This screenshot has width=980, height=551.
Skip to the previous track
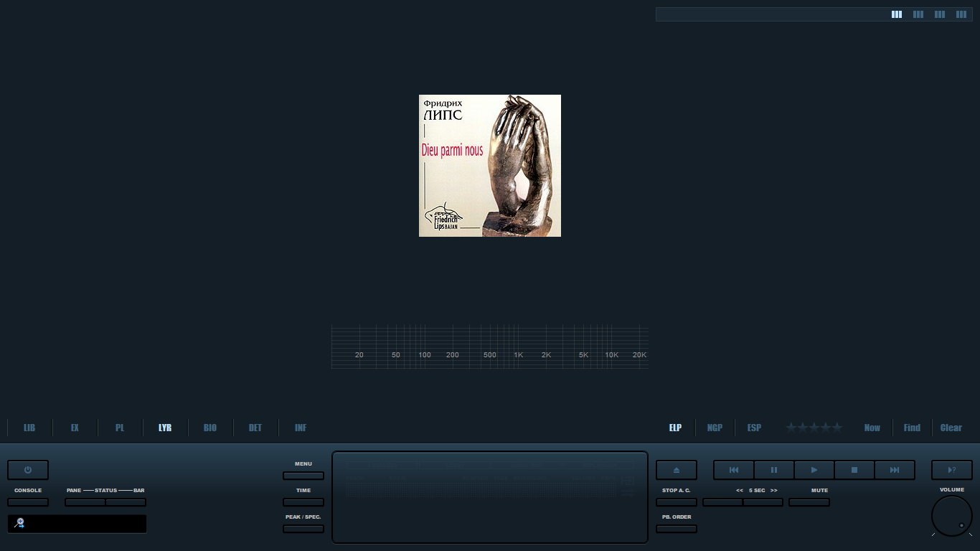coord(734,470)
